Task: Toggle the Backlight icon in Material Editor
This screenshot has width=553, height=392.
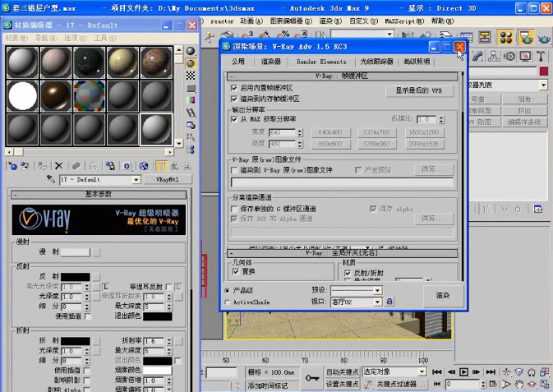Action: tap(191, 63)
